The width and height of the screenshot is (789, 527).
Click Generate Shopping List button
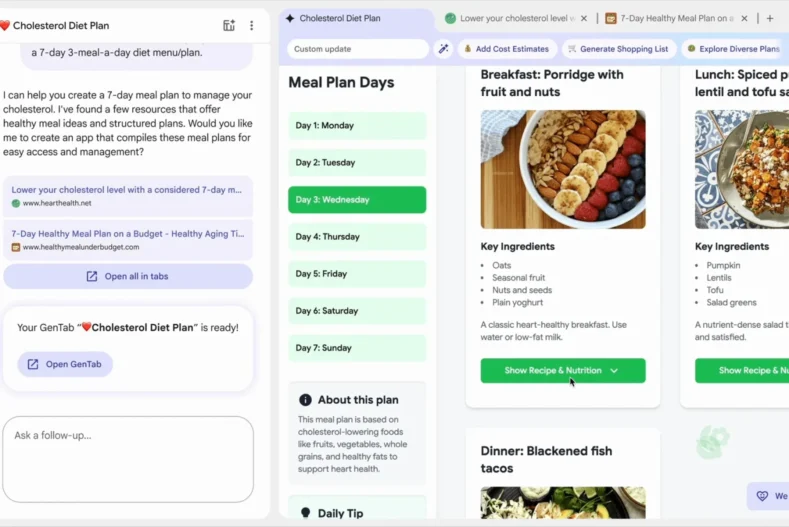(617, 49)
